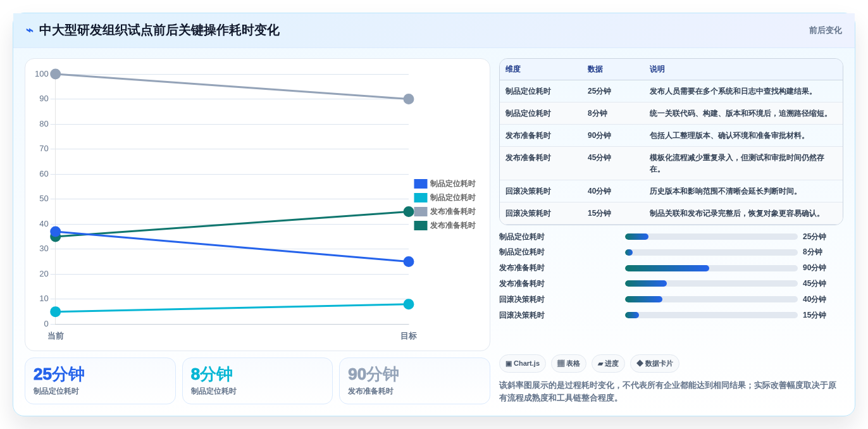
Task: Click the 目标 x-axis label
Action: tap(409, 336)
